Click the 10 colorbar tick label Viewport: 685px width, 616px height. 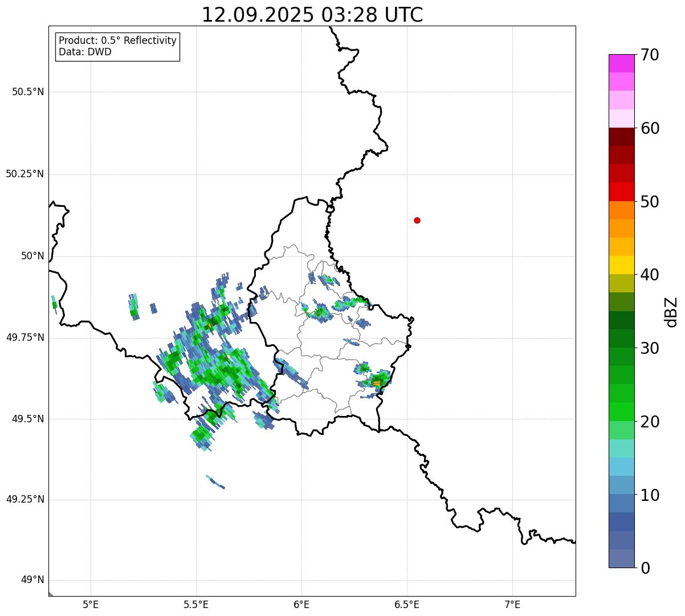point(650,495)
